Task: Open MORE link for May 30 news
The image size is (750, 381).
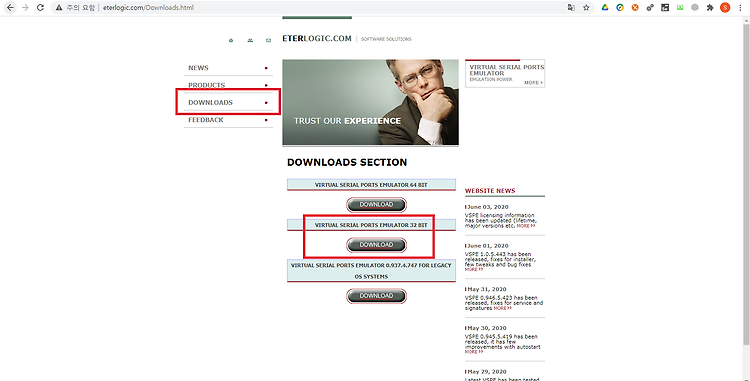Action: [x=474, y=352]
